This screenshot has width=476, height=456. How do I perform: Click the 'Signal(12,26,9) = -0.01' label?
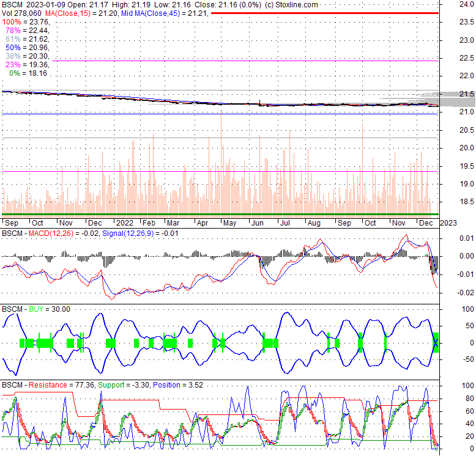140,234
